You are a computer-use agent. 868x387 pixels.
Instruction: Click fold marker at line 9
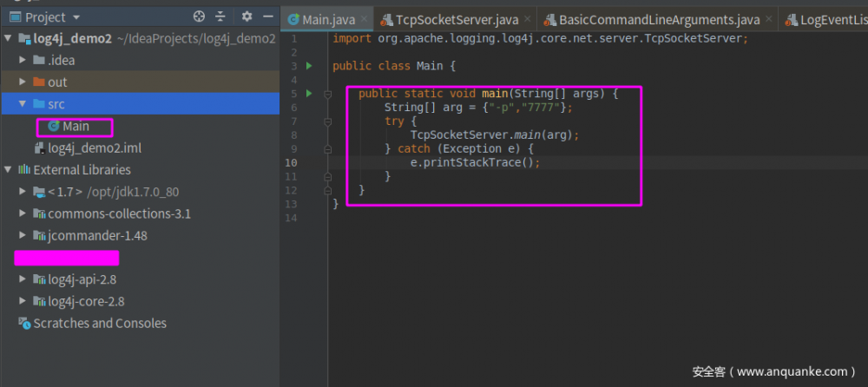click(x=327, y=149)
